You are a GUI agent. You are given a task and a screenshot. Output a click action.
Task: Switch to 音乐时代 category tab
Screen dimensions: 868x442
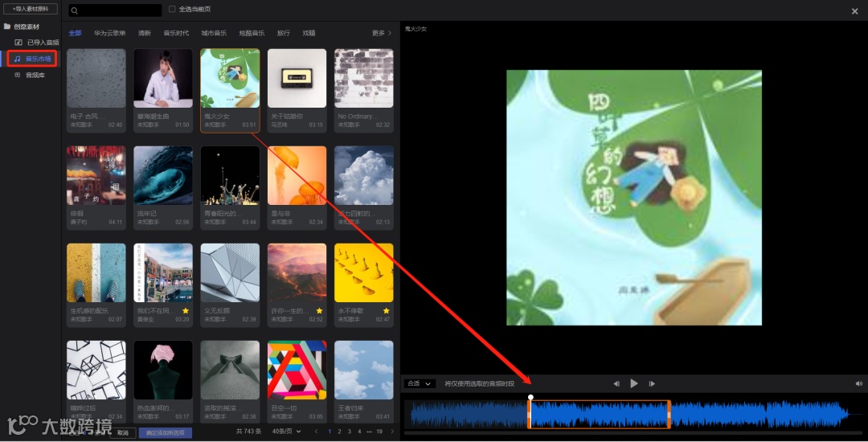176,33
